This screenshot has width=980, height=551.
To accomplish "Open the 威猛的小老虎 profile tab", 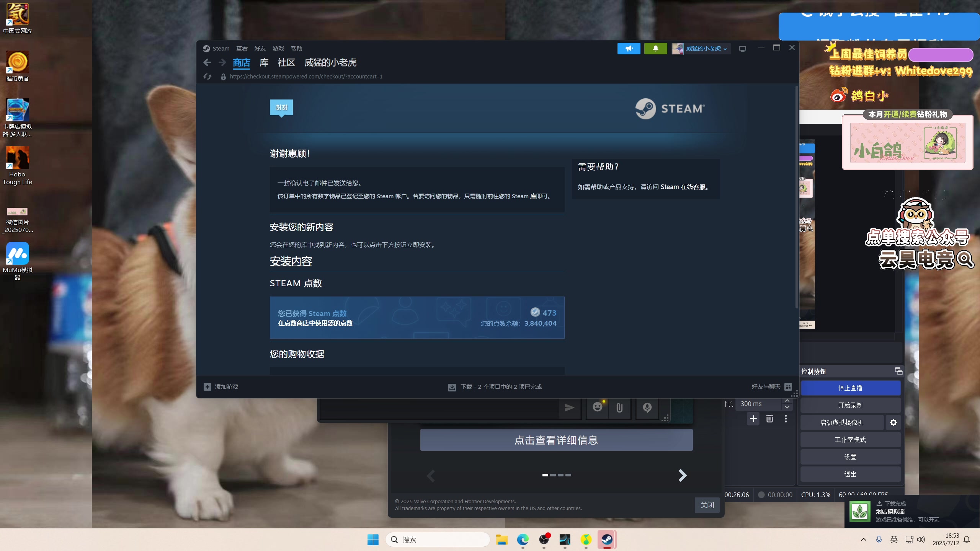I will pos(330,63).
